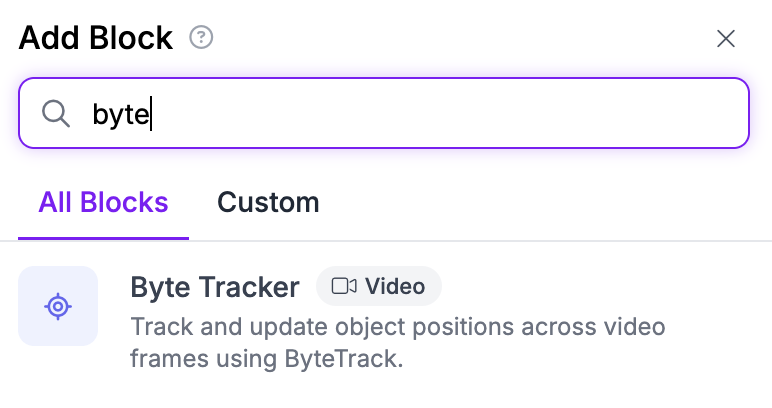Click the question mark circle icon
Image resolution: width=772 pixels, height=408 pixels.
pos(201,37)
